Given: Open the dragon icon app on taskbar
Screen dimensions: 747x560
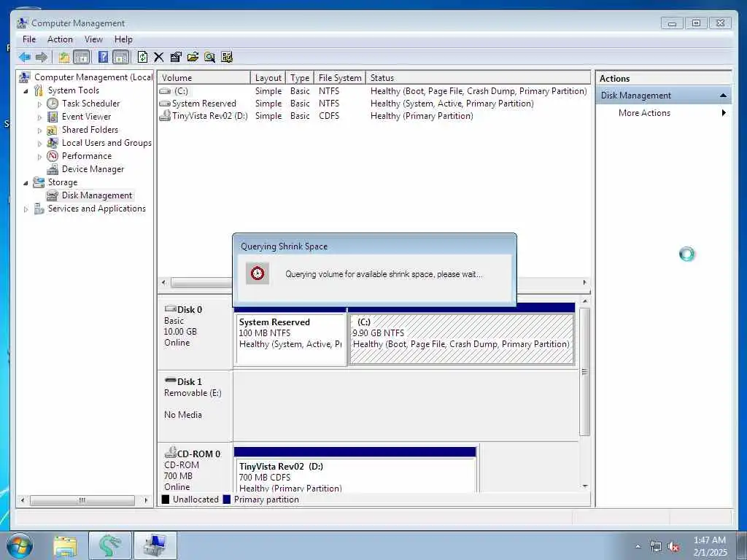Looking at the screenshot, I should (110, 545).
